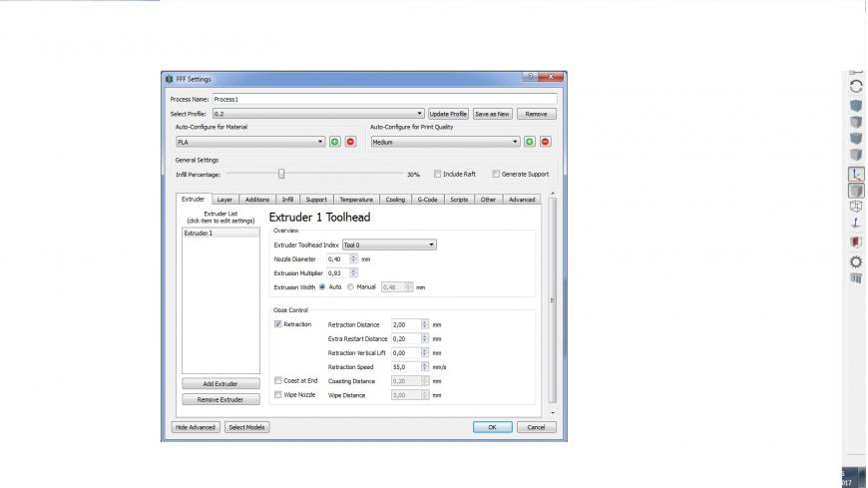Viewport: 868px width, 488px height.
Task: Toggle the surface normals icon in the sidebar
Action: [856, 224]
